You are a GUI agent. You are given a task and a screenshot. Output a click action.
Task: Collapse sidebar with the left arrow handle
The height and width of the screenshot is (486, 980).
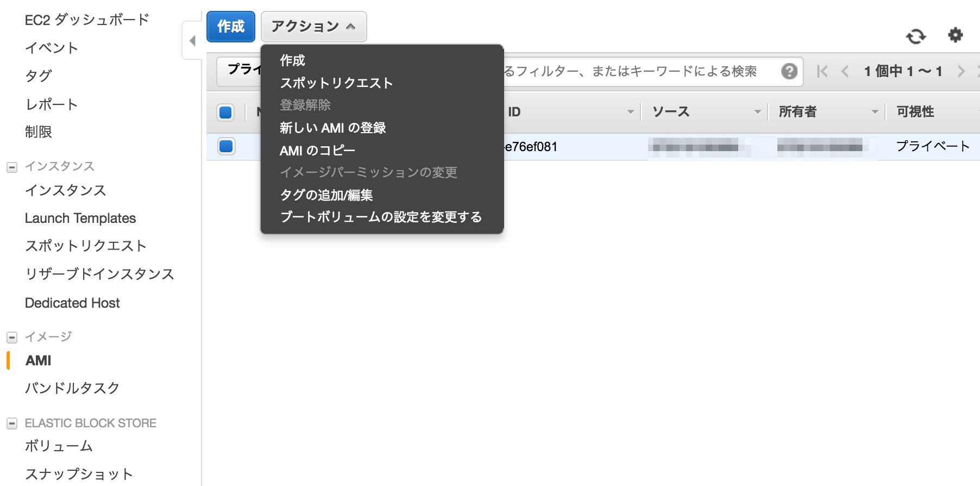(x=192, y=40)
